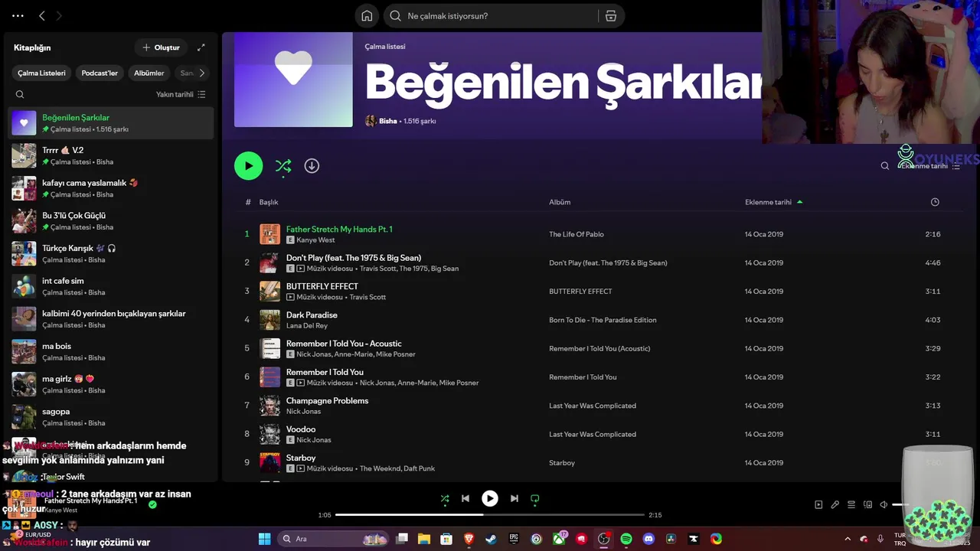Viewport: 980px width, 551px height.
Task: Select the Starboy track title
Action: point(301,458)
